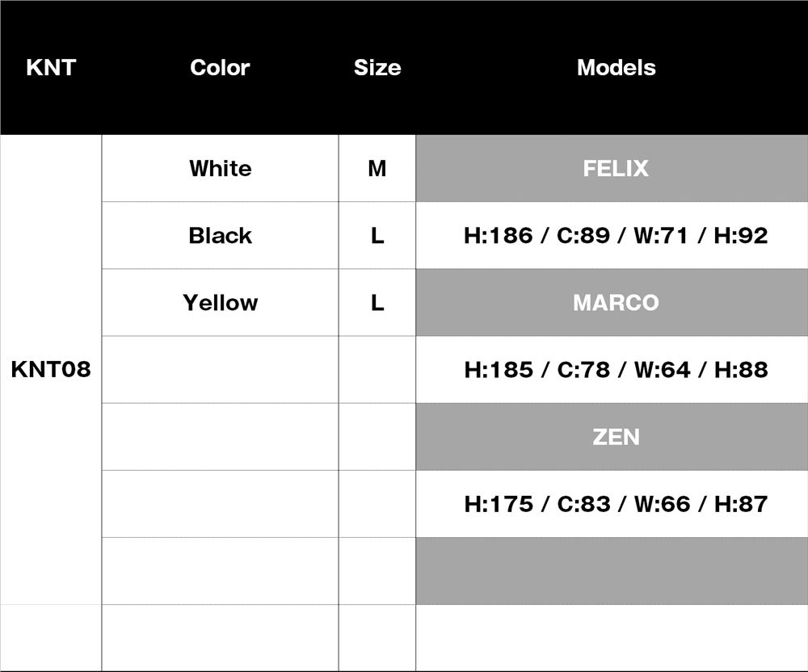Click the measurements starting with H:175
Viewport: 808px width, 672px height.
[x=616, y=504]
